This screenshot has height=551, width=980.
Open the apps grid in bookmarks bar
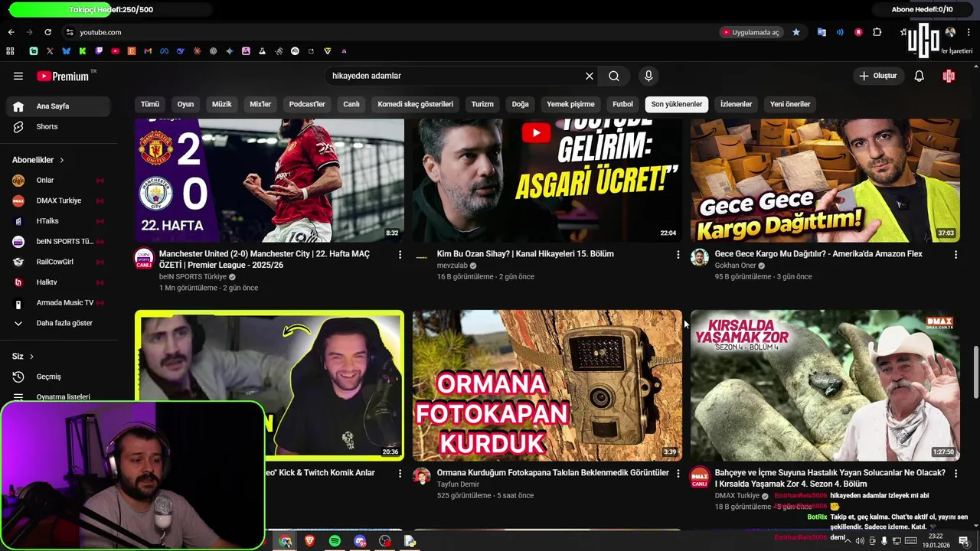click(x=10, y=51)
